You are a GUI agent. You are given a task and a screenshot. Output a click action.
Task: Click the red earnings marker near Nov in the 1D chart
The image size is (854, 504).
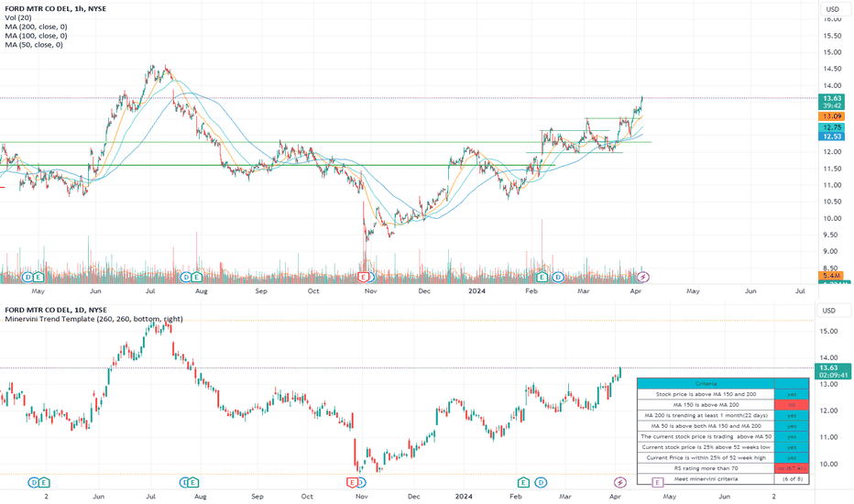click(x=352, y=482)
